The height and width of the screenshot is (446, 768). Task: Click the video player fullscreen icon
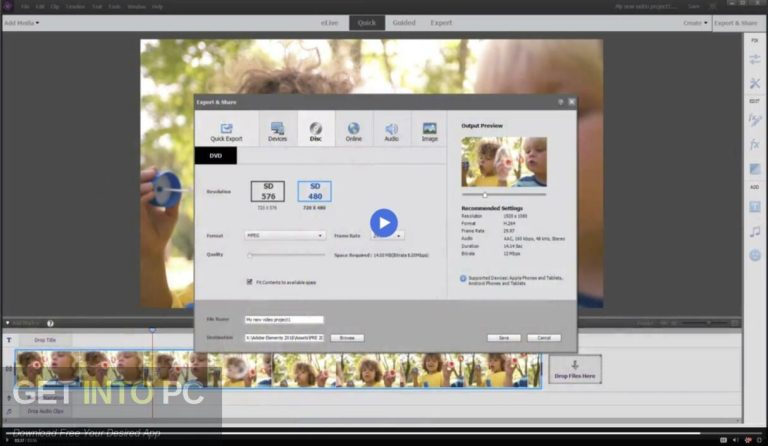tap(760, 440)
